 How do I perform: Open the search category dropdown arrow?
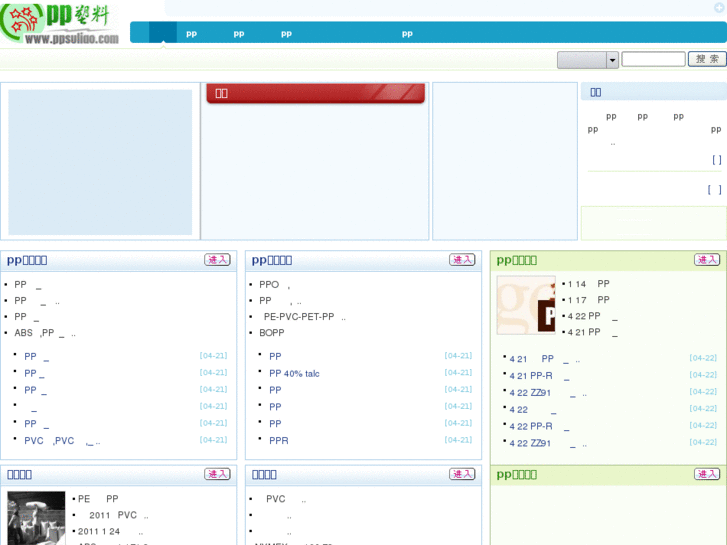[612, 60]
